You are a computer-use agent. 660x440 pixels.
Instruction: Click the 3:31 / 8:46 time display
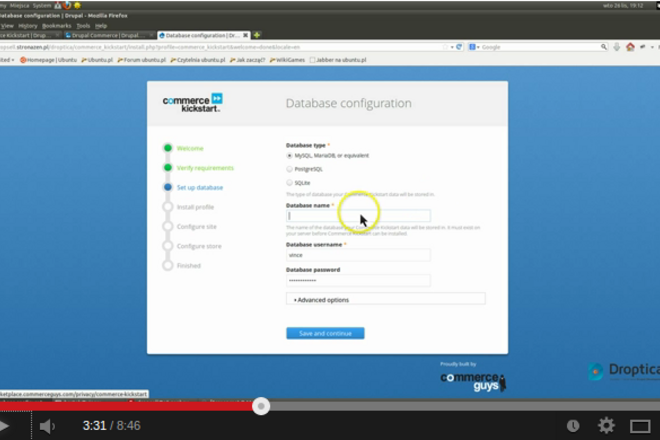click(x=112, y=426)
